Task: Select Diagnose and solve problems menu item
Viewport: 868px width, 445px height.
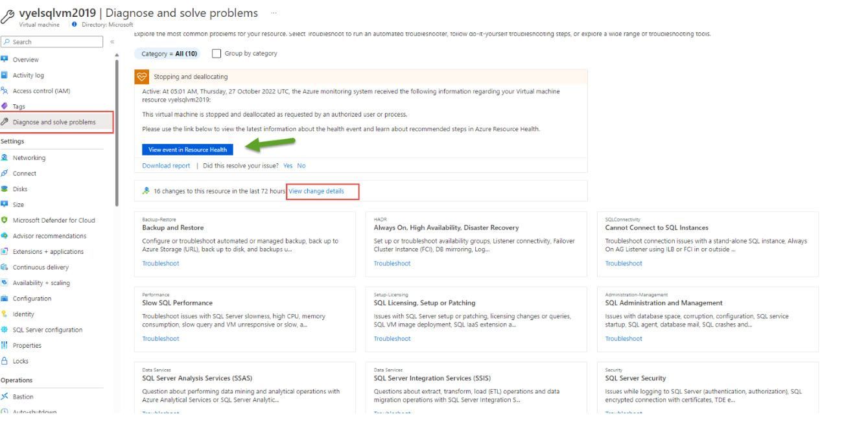Action: point(57,122)
